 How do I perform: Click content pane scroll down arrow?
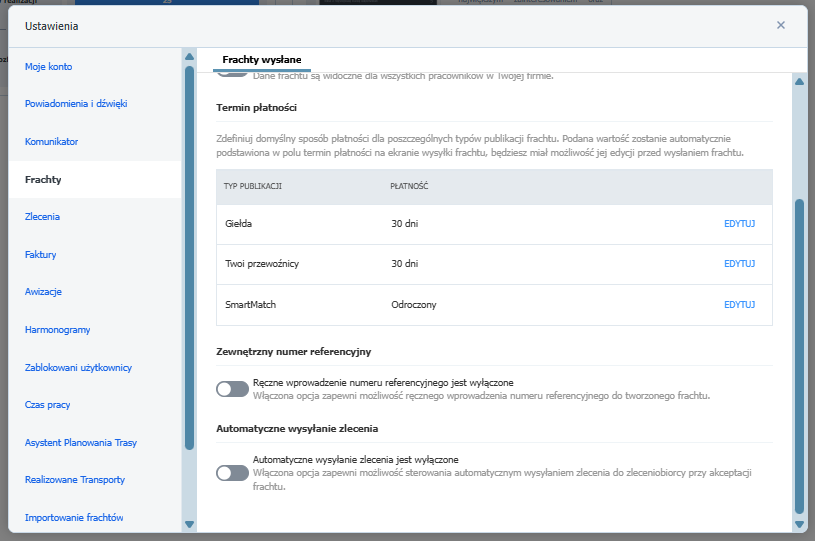[x=799, y=524]
